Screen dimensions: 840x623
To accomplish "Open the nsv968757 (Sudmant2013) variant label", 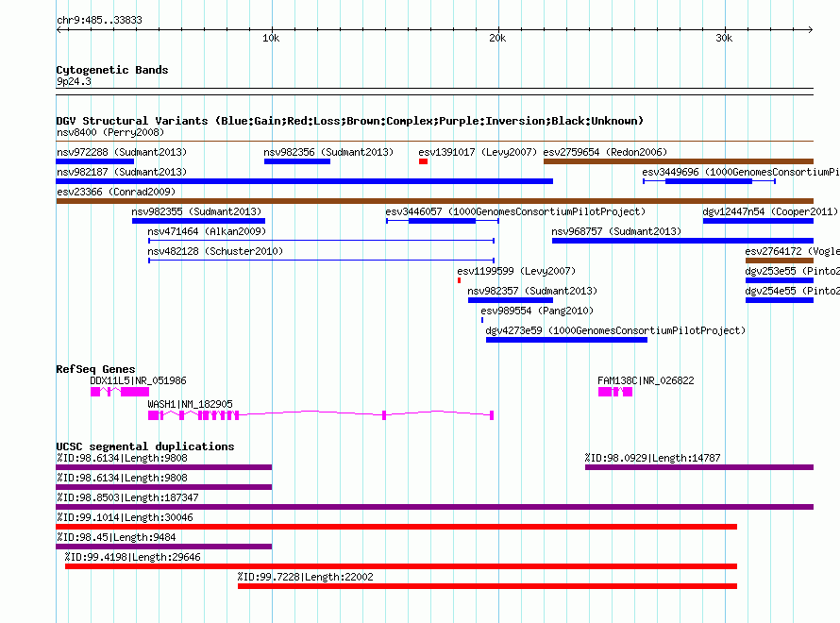I will [616, 231].
